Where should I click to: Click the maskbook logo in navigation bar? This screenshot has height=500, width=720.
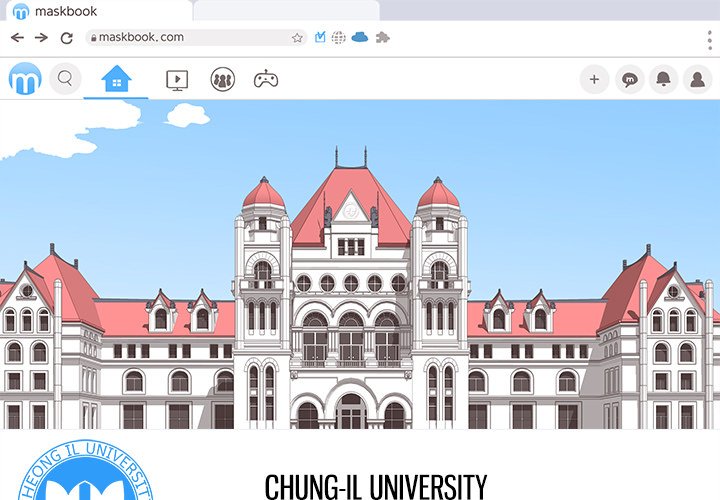coord(25,79)
